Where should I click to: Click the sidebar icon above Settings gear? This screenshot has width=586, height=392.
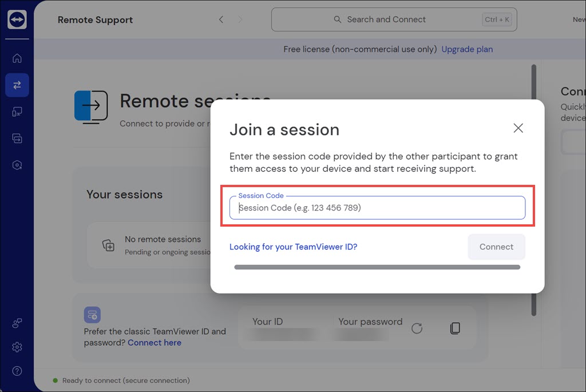[17, 323]
